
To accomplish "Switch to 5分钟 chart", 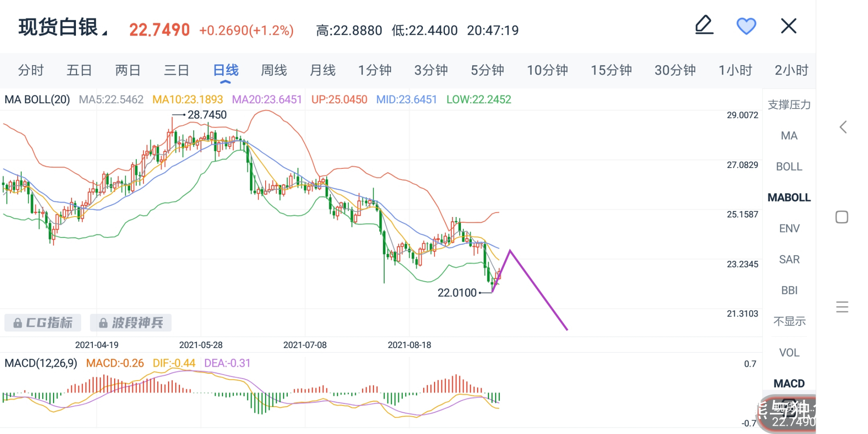I will [x=487, y=70].
